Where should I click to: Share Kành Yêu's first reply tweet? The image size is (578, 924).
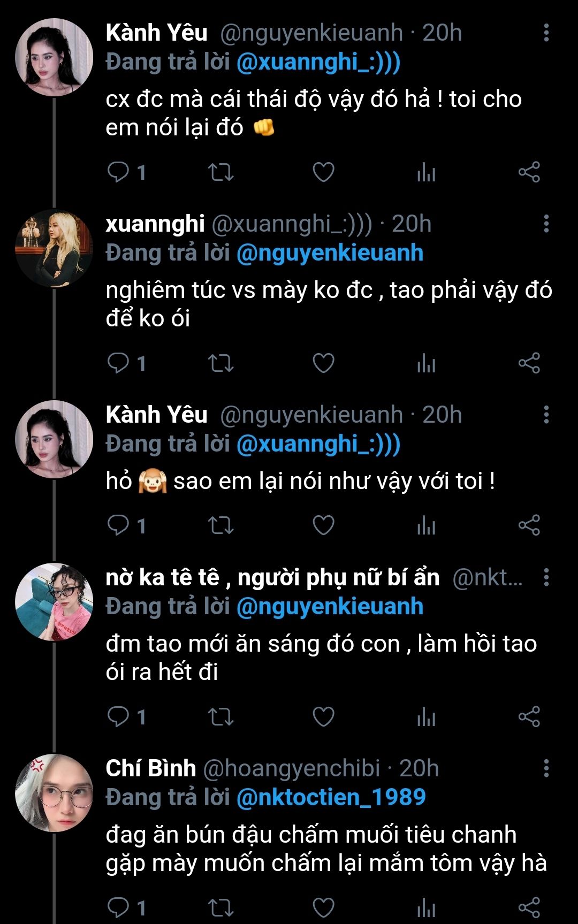[529, 172]
